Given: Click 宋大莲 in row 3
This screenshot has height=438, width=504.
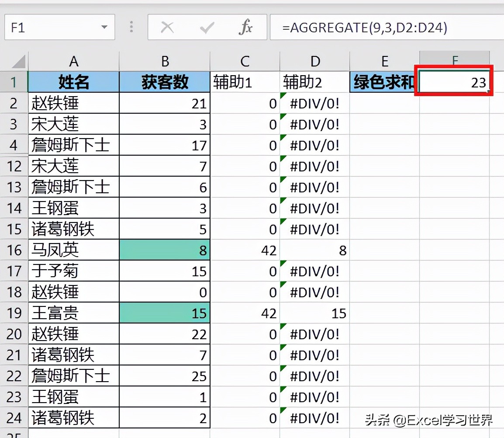Looking at the screenshot, I should pyautogui.click(x=74, y=124).
